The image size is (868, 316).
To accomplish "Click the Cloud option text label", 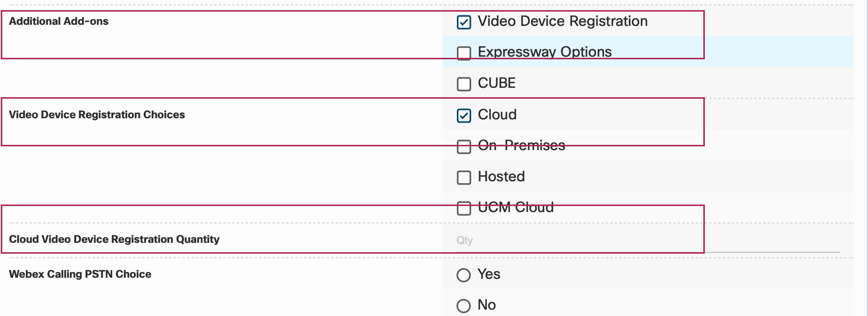I will 497,115.
